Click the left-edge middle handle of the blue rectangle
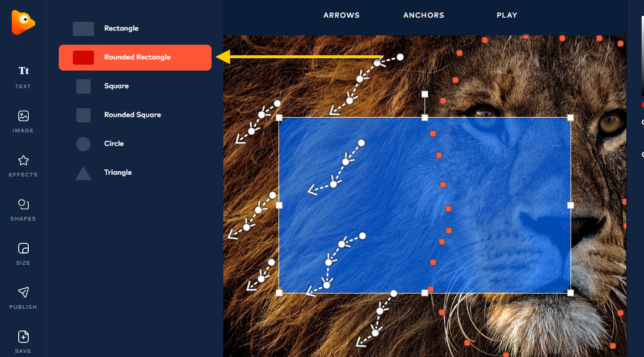 pos(279,205)
